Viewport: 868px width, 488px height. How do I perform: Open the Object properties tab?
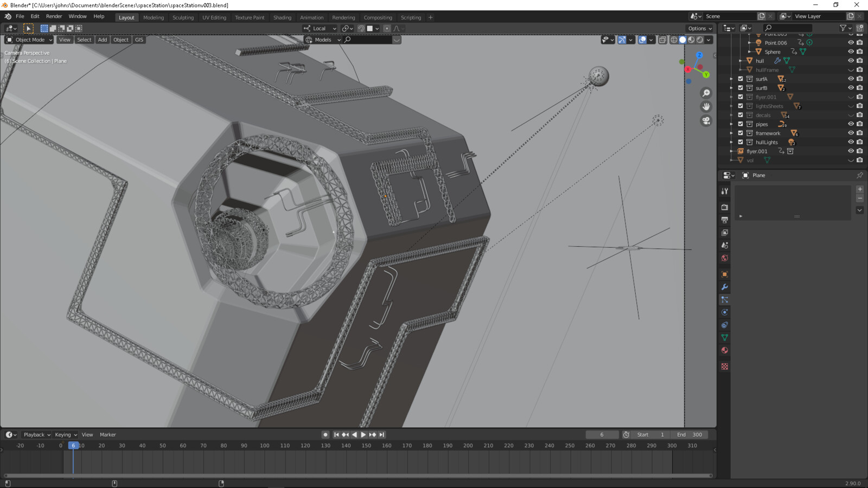[724, 274]
